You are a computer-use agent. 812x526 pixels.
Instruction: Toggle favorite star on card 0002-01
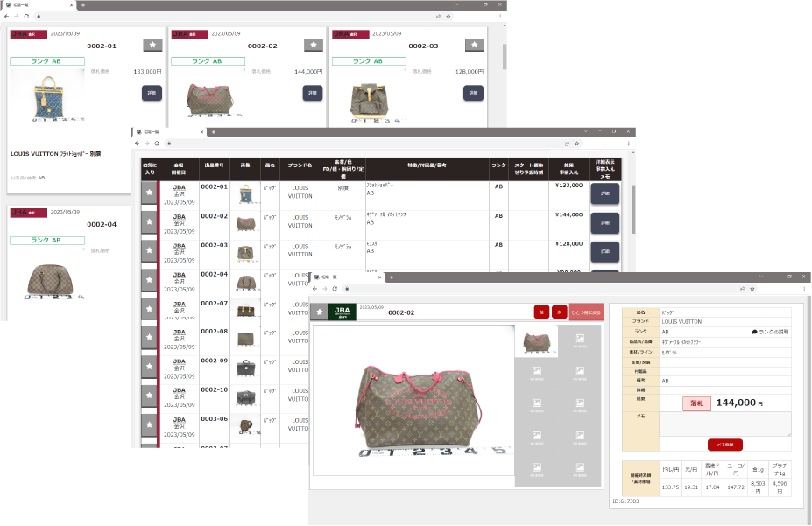152,45
